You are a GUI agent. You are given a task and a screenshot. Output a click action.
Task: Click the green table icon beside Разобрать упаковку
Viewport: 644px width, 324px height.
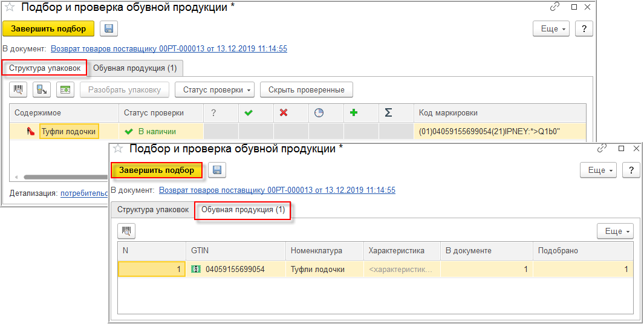(x=65, y=90)
